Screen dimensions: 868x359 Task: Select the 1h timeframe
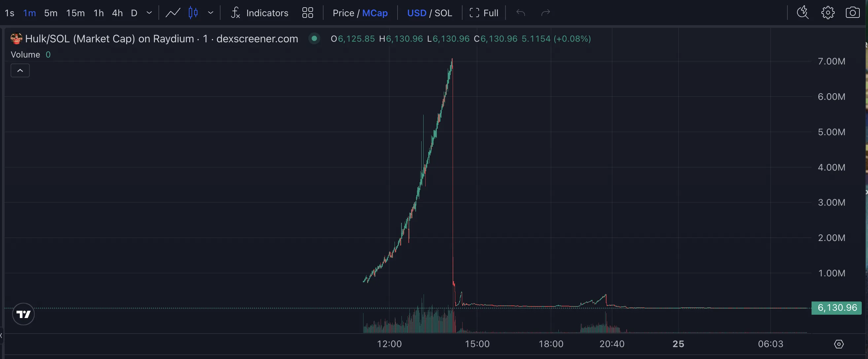pos(98,13)
